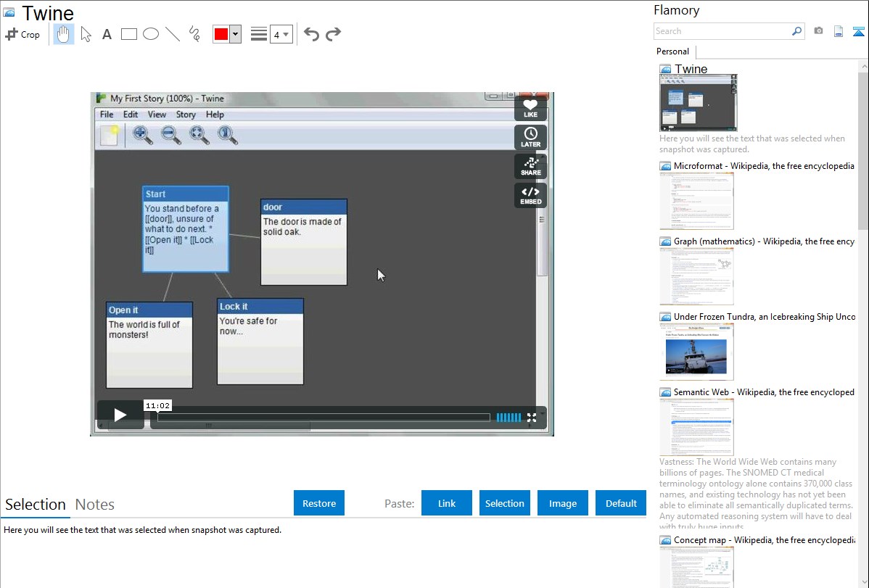Screen dimensions: 869x588
Task: Click the Image paste button
Action: tap(563, 503)
